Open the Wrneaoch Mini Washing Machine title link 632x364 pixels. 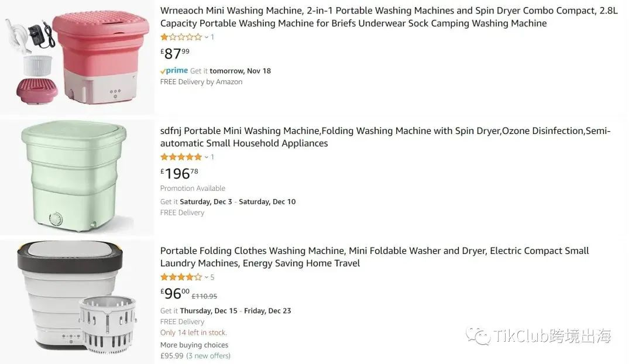pos(389,18)
